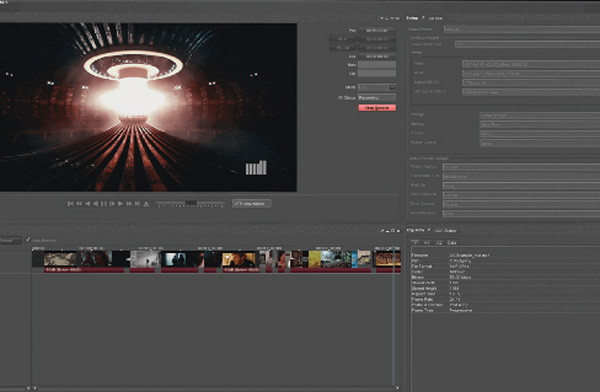Select the A2 sub-tab in clip info
600x392 pixels.
[439, 243]
